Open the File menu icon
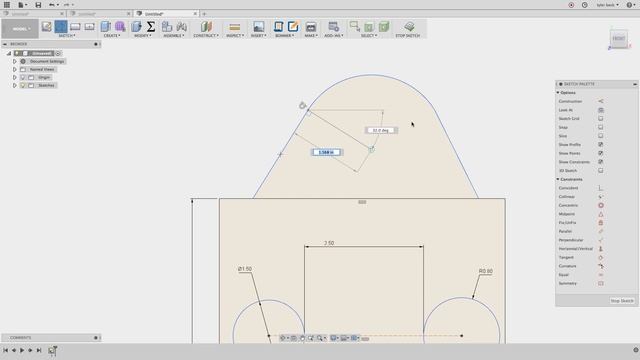Viewport: 640px width, 360px height. click(21, 5)
